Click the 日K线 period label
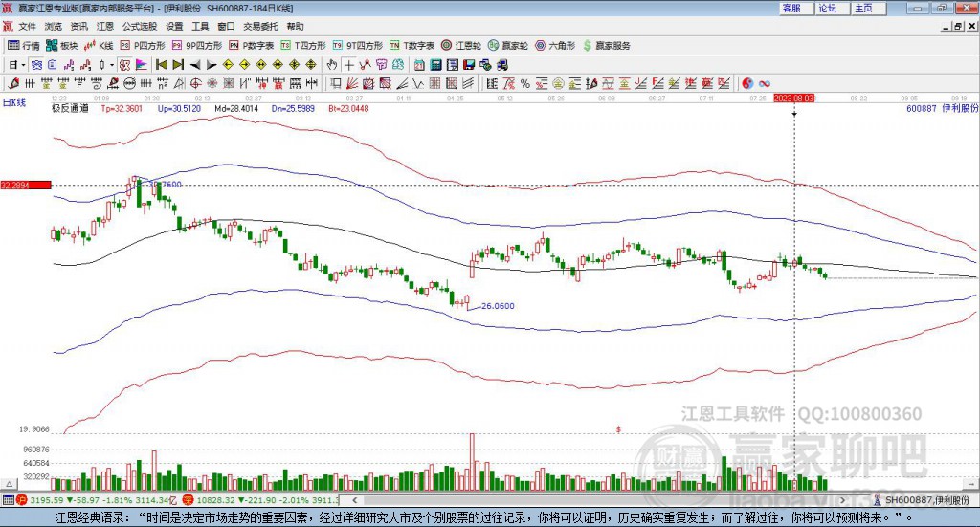The image size is (980, 527). click(14, 102)
